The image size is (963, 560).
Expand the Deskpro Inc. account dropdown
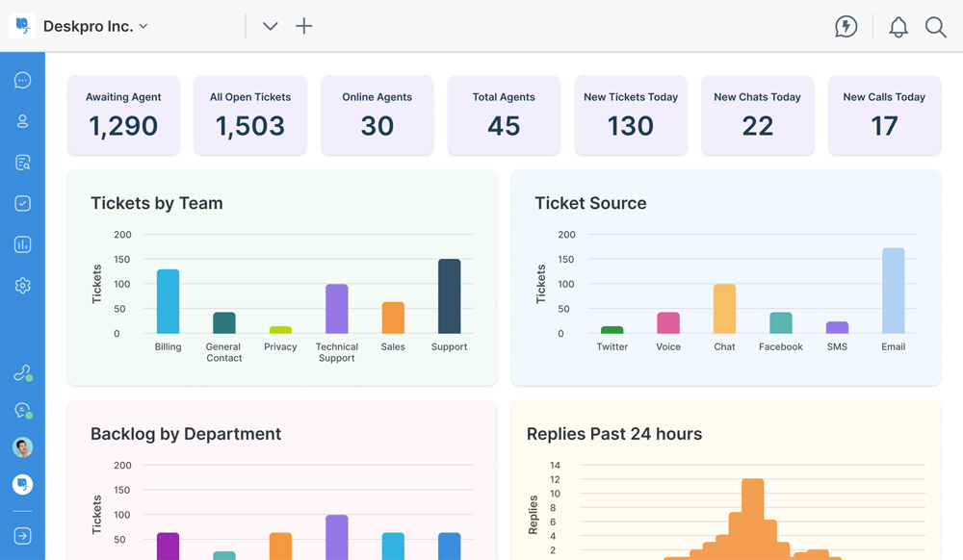(x=95, y=27)
